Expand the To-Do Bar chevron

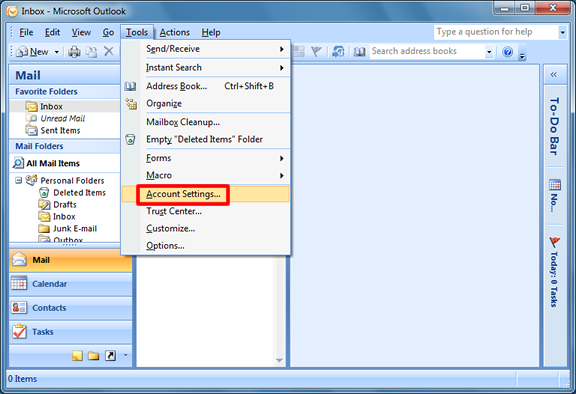(x=554, y=75)
